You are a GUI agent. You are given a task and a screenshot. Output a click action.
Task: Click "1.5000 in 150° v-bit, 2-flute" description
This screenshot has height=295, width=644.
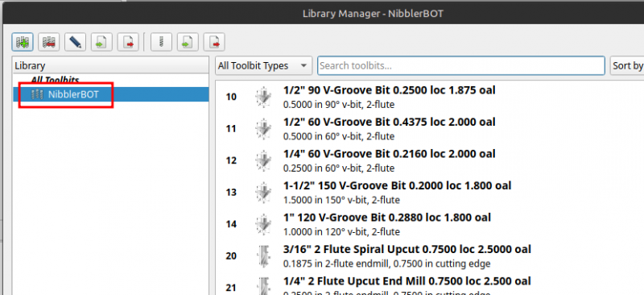pos(341,200)
